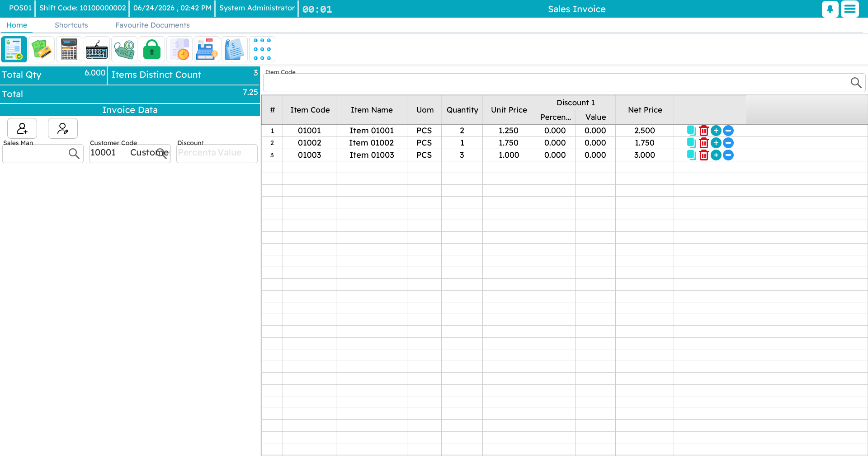
Task: Decrease quantity of Item 01002
Action: point(728,143)
